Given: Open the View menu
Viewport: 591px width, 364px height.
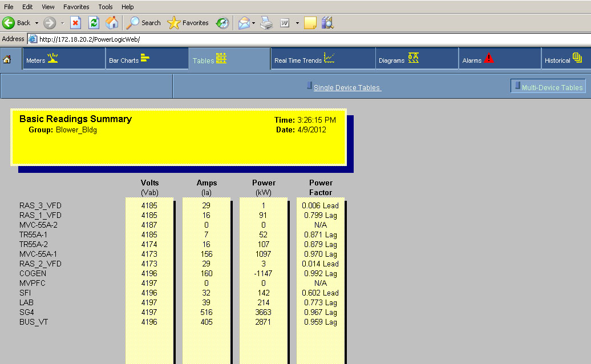Looking at the screenshot, I should point(48,7).
